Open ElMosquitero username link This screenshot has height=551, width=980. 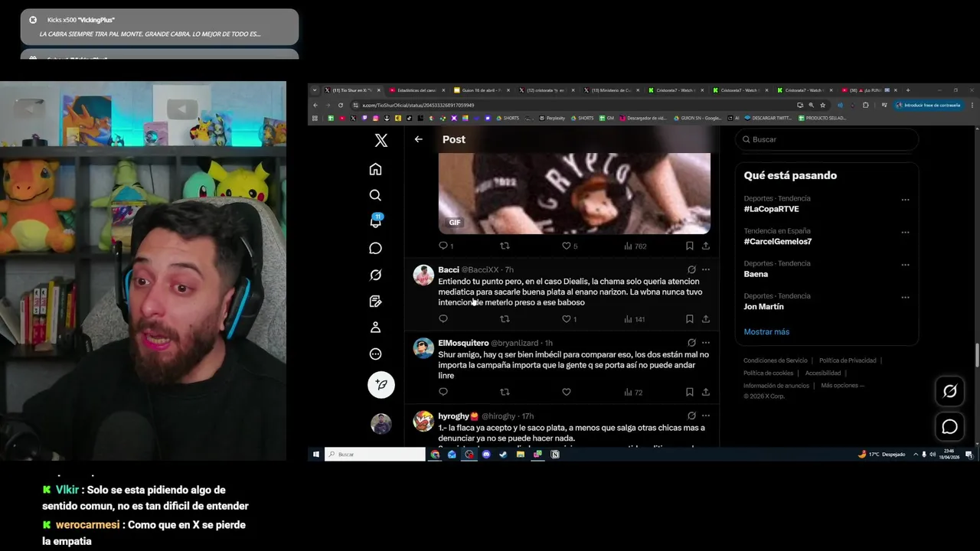(x=463, y=343)
